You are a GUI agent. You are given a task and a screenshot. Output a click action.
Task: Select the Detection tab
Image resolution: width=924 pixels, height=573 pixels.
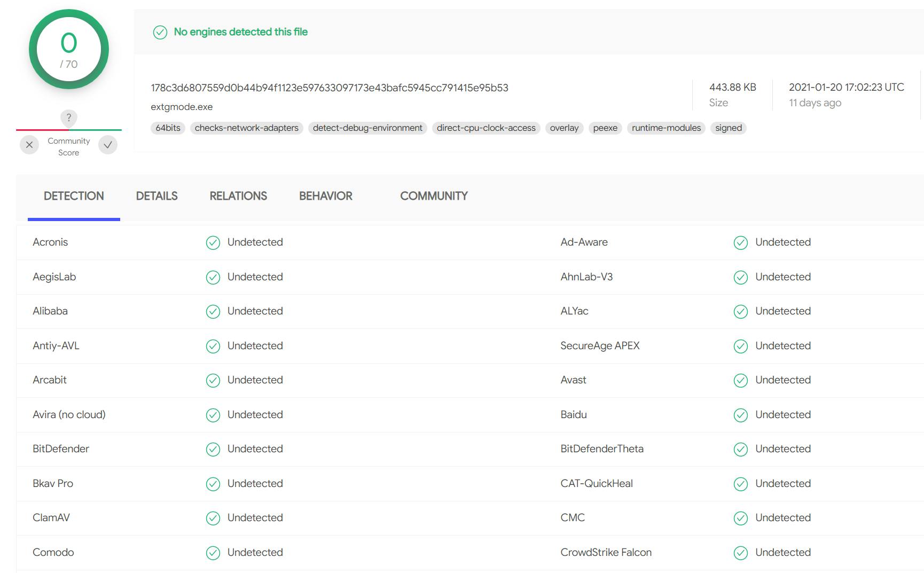74,196
